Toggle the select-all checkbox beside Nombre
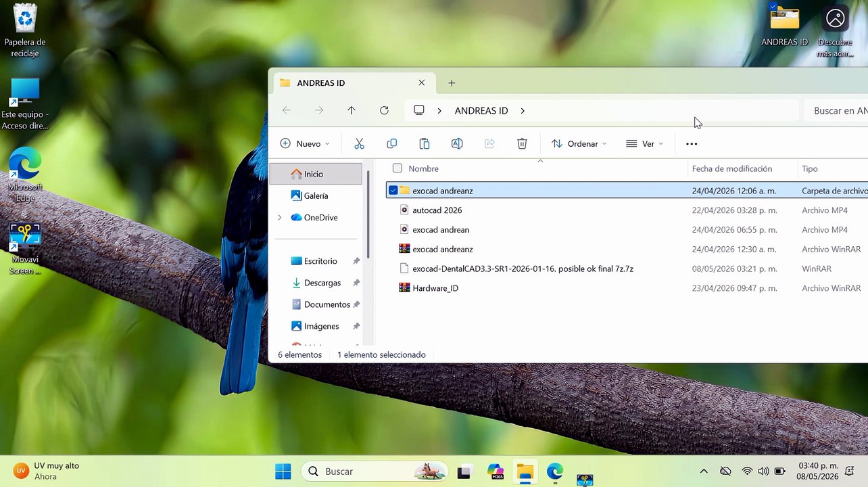The height and width of the screenshot is (487, 868). (x=397, y=168)
